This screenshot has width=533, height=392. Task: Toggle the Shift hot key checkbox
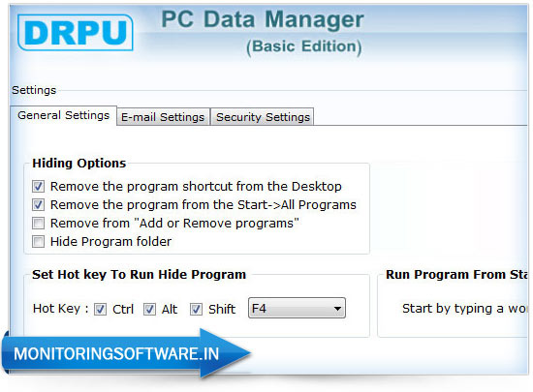196,309
